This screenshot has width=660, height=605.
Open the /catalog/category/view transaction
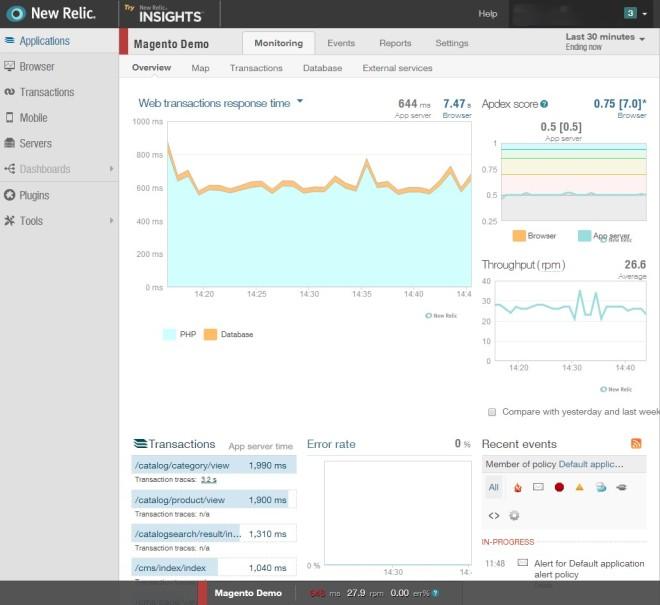pos(214,465)
